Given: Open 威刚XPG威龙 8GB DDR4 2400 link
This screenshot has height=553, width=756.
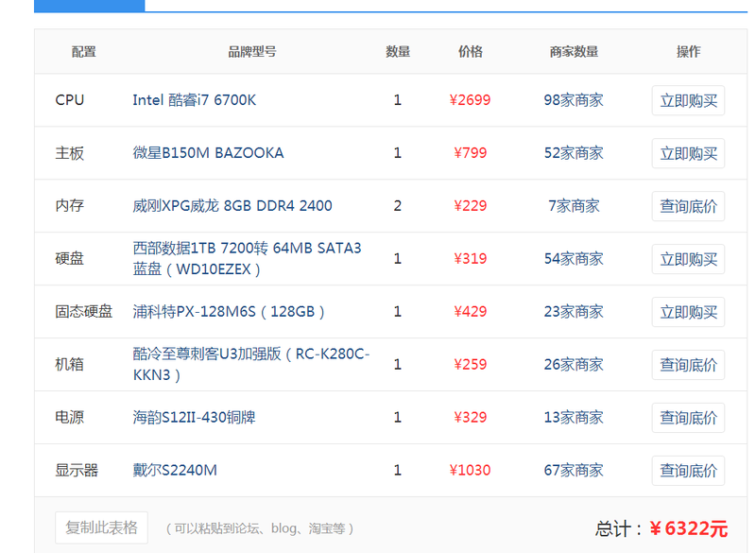Looking at the screenshot, I should (x=232, y=206).
